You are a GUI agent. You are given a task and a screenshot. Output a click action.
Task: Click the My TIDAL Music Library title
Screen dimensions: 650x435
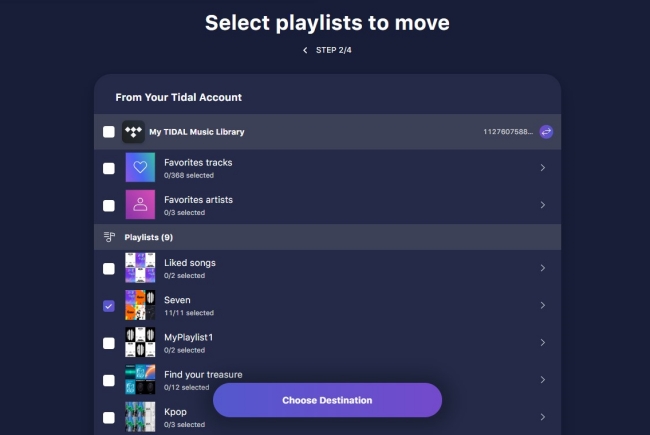pos(197,132)
